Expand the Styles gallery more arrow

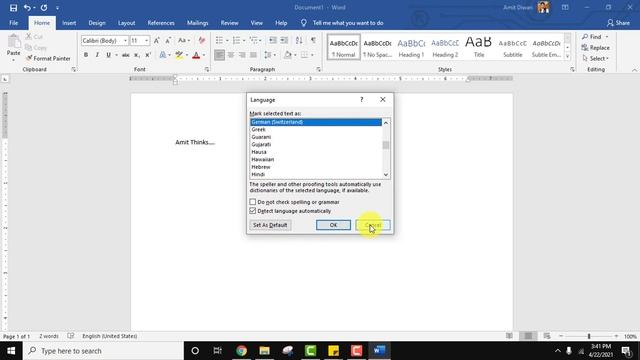pyautogui.click(x=567, y=57)
